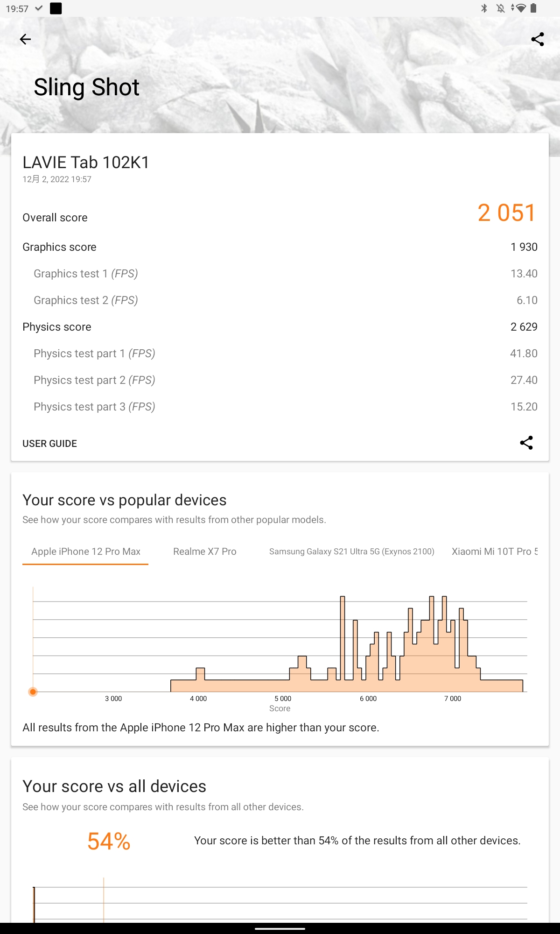Share result via card share icon
This screenshot has width=560, height=934.
point(526,443)
